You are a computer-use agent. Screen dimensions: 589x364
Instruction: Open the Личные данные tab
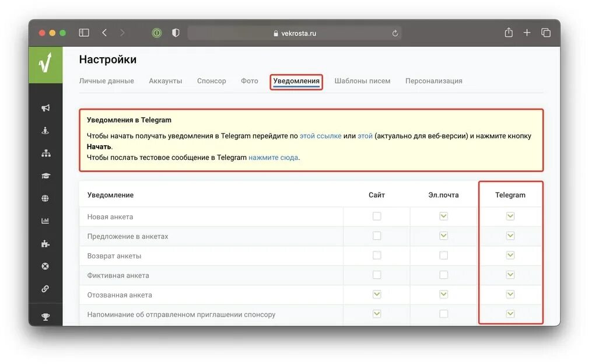click(106, 80)
